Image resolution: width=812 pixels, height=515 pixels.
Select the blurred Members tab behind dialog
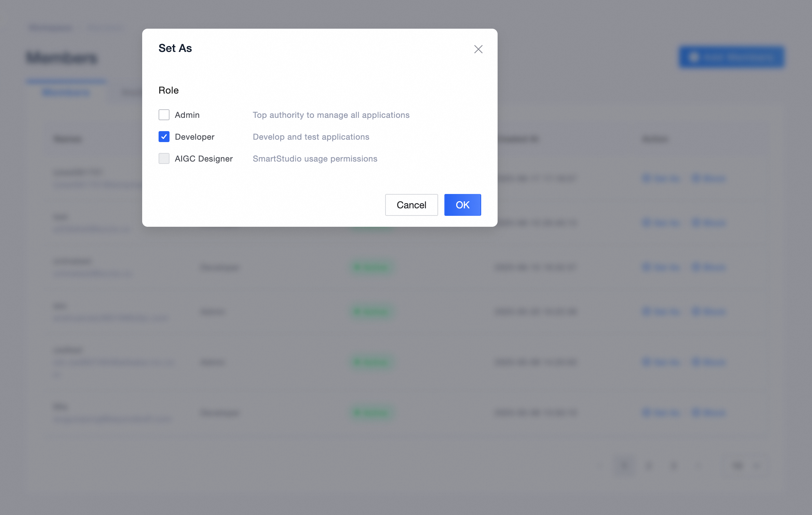(66, 93)
